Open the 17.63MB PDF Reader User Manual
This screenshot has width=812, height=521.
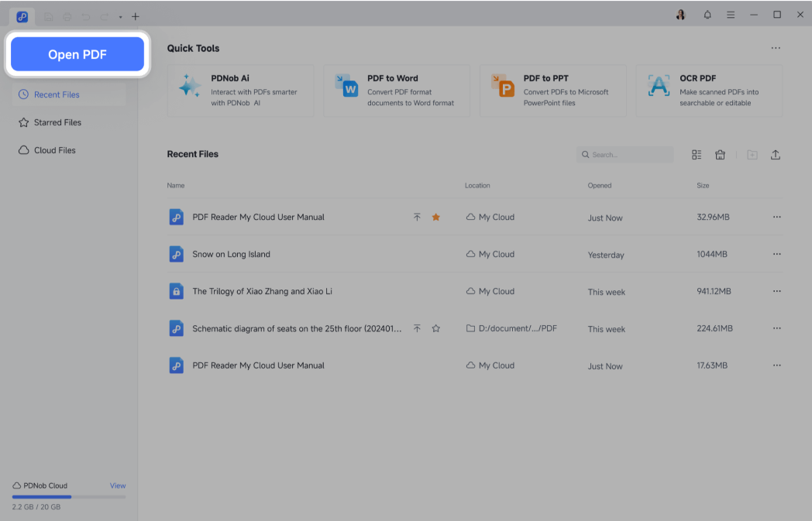point(258,365)
